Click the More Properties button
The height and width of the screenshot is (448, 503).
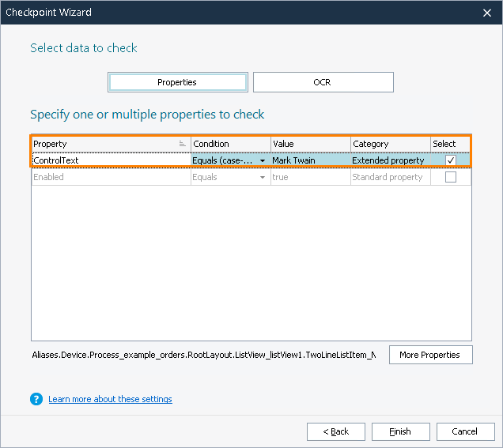tap(430, 355)
